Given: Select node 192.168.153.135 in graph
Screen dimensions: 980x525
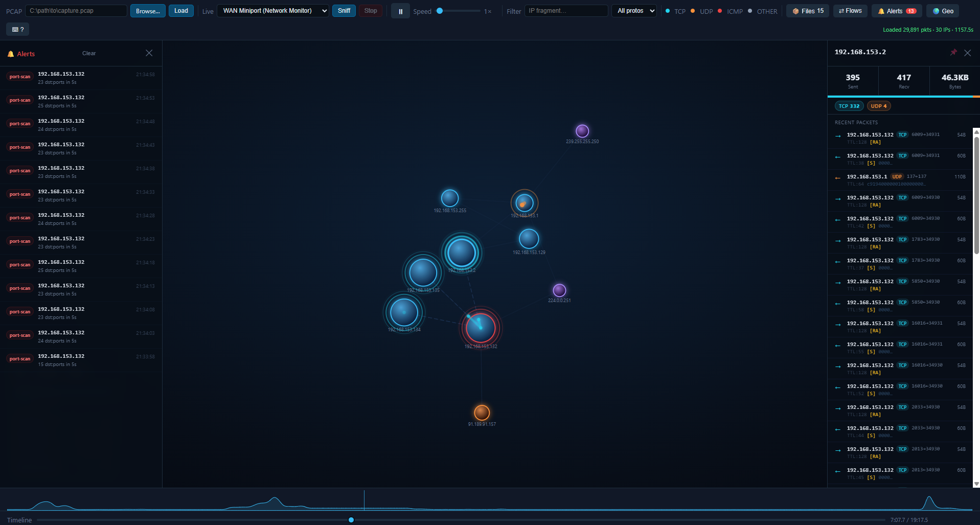Looking at the screenshot, I should click(x=423, y=272).
